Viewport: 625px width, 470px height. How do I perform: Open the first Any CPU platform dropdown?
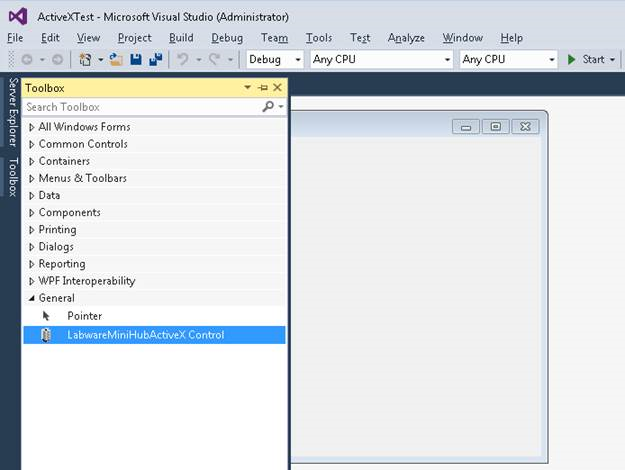tap(382, 60)
